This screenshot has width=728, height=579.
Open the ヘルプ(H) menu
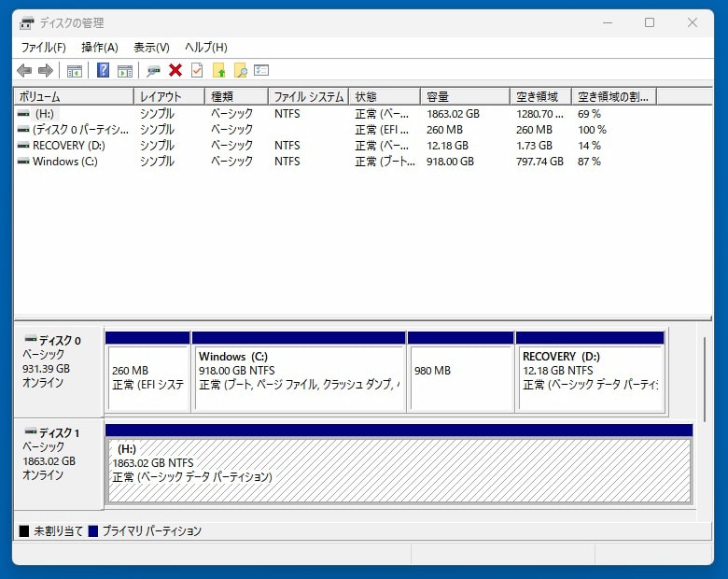(205, 48)
